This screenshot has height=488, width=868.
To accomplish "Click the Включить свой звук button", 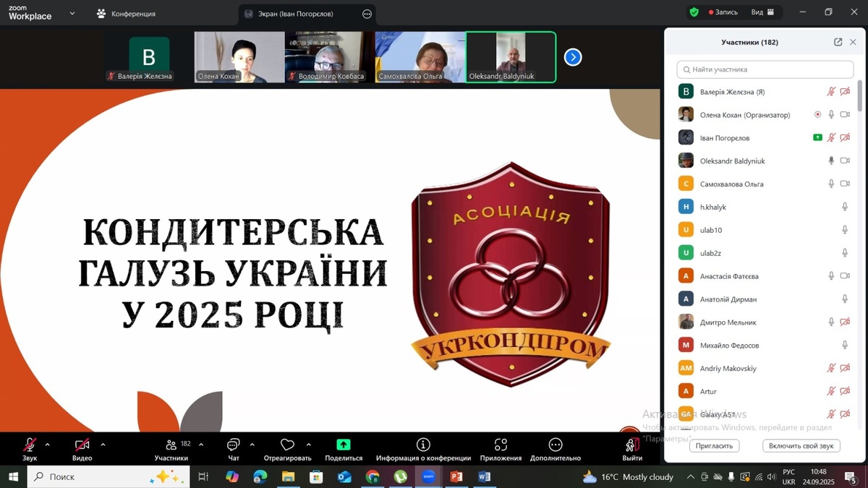I will tap(801, 446).
